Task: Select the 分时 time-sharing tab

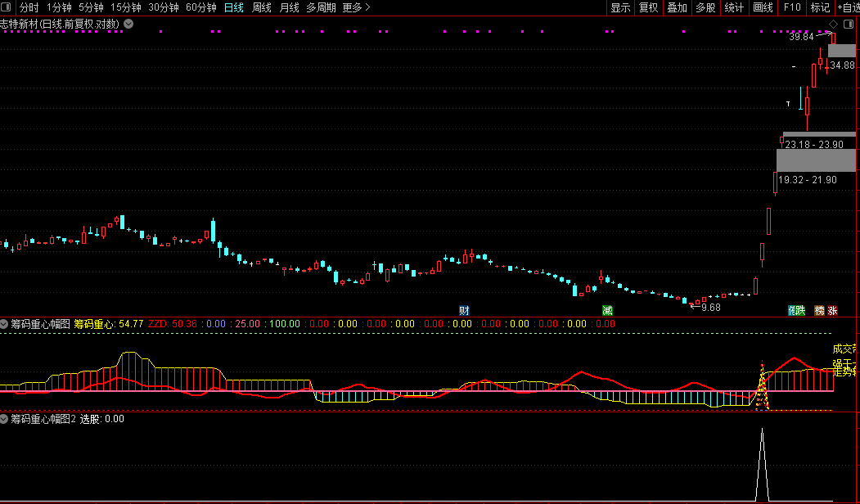Action: coord(29,7)
